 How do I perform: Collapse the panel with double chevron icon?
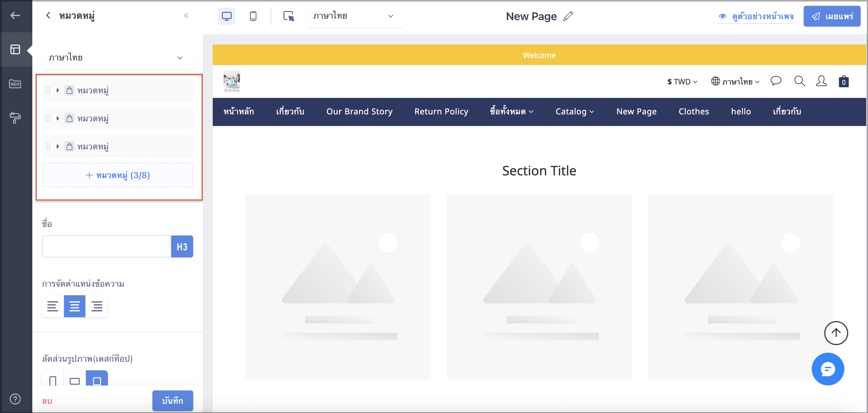pos(186,16)
